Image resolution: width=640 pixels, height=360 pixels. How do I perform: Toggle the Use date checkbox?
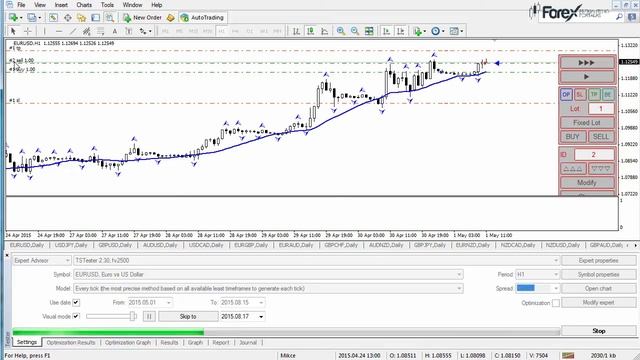coord(76,302)
